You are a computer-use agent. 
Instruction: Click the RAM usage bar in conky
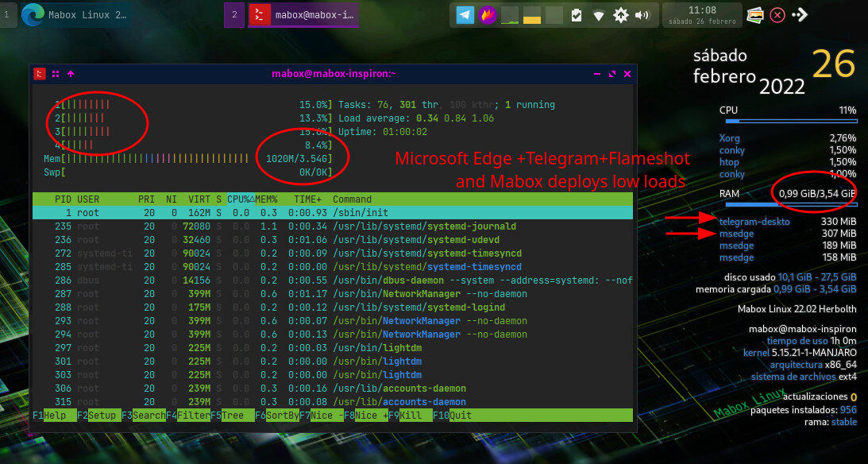tap(791, 205)
